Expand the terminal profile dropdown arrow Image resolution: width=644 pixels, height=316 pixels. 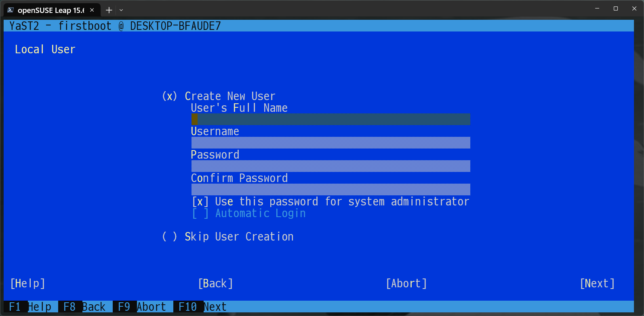pos(121,10)
